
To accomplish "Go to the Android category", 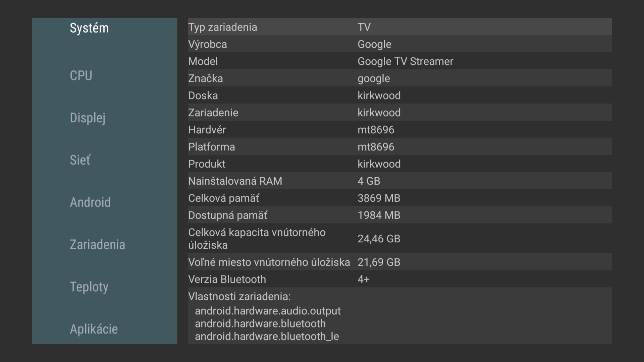I will 90,202.
